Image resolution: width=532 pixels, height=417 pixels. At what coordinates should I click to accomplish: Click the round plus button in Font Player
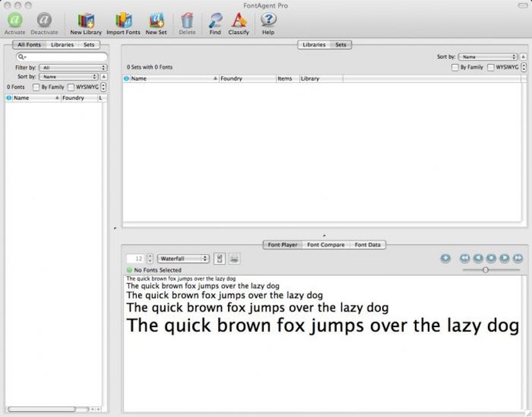tap(445, 258)
